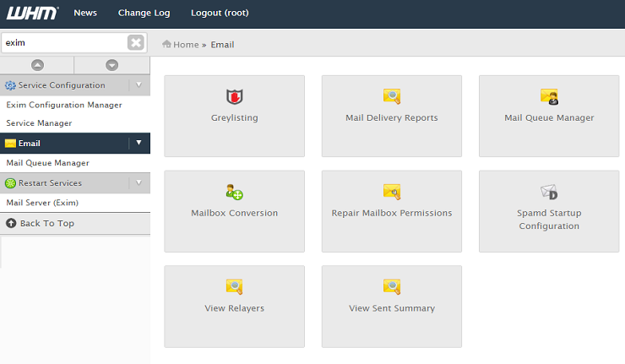Image resolution: width=625 pixels, height=364 pixels.
Task: Open Exim Configuration Manager in sidebar
Action: pos(64,105)
